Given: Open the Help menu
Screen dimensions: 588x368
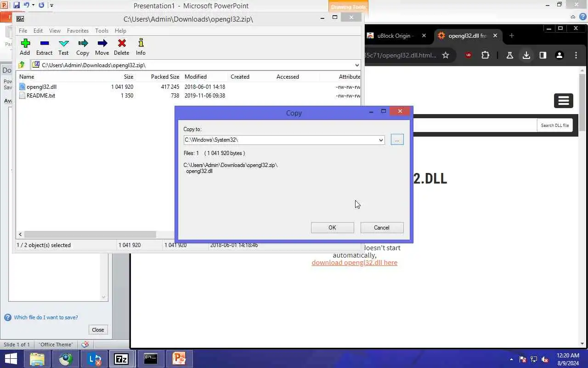Looking at the screenshot, I should point(120,31).
